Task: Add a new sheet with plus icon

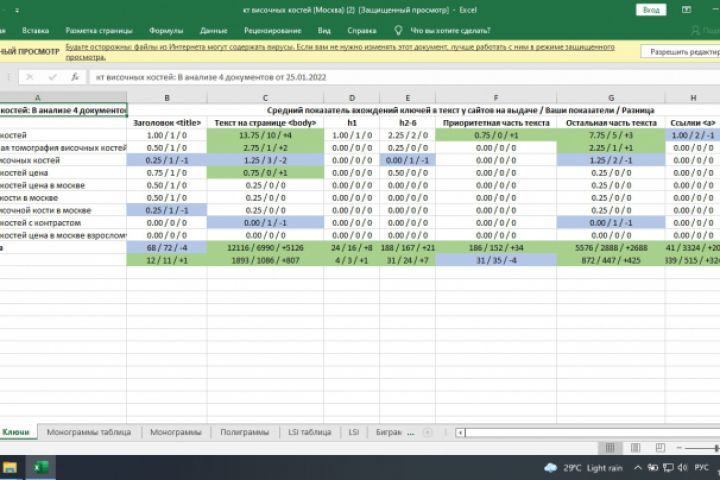Action: (x=427, y=432)
